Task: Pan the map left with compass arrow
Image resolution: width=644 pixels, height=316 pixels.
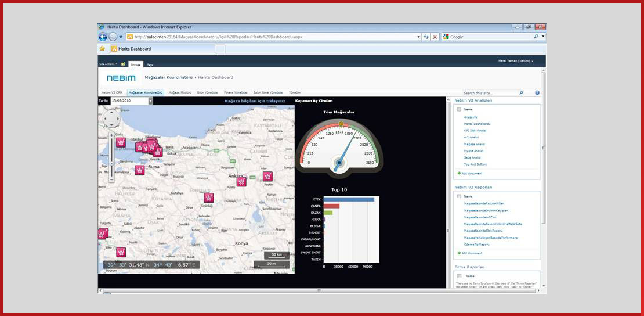Action: click(105, 119)
